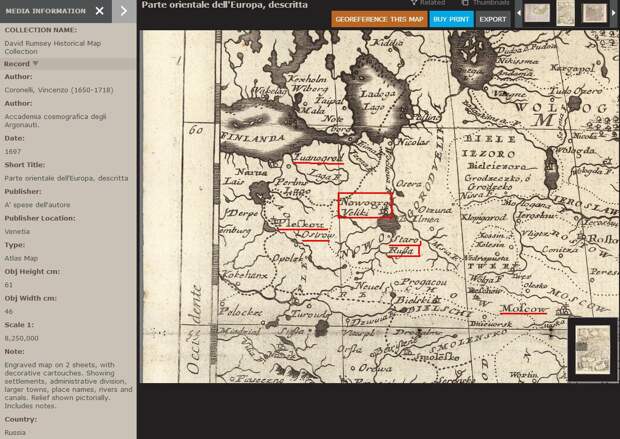This screenshot has height=439, width=620.
Task: Click Nowogrod Veliki on the map
Action: tap(365, 205)
